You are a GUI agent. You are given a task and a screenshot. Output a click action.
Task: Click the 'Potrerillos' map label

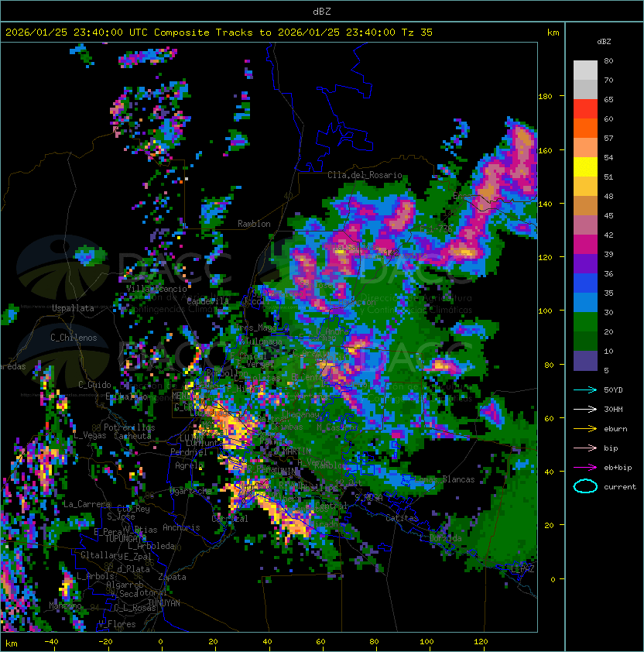click(129, 427)
